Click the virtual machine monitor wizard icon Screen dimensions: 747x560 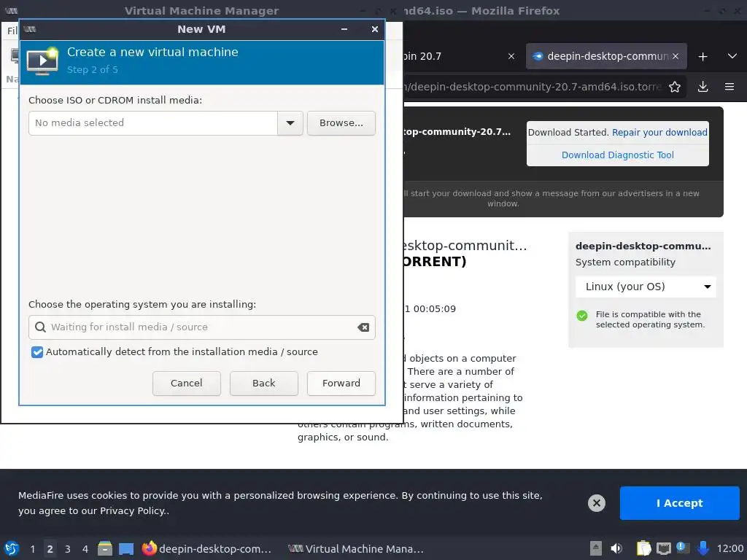42,61
